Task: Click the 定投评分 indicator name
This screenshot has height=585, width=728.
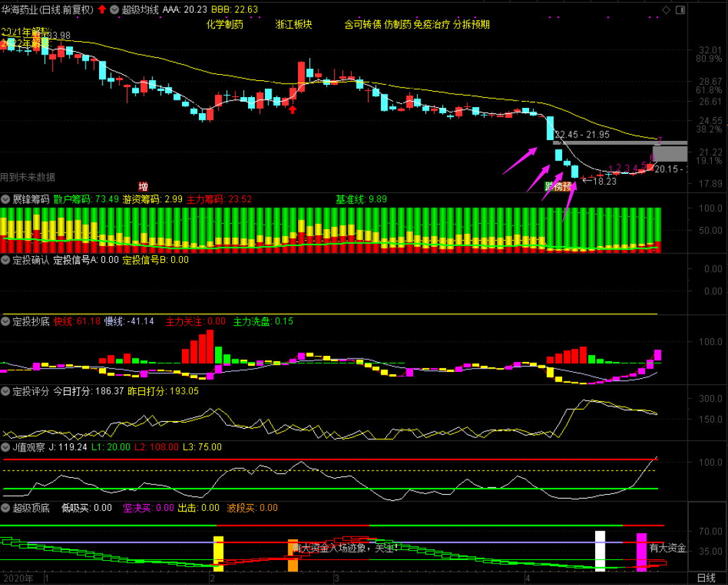Action: click(30, 392)
